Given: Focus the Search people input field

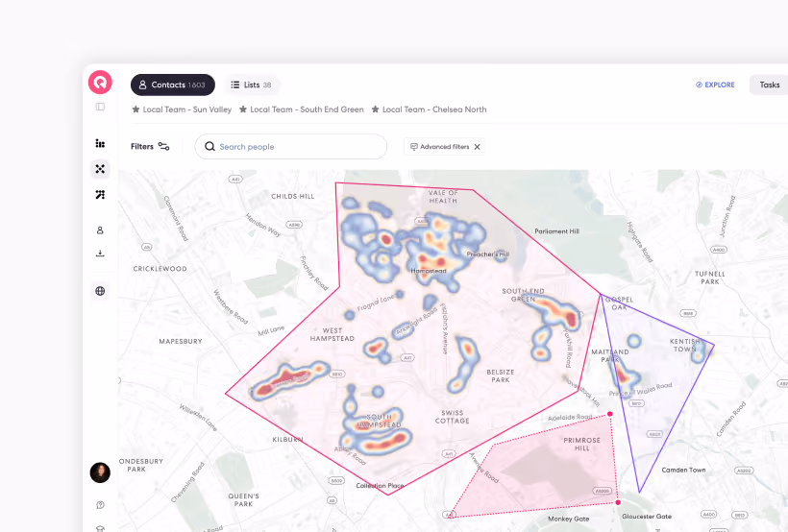Looking at the screenshot, I should pos(291,147).
